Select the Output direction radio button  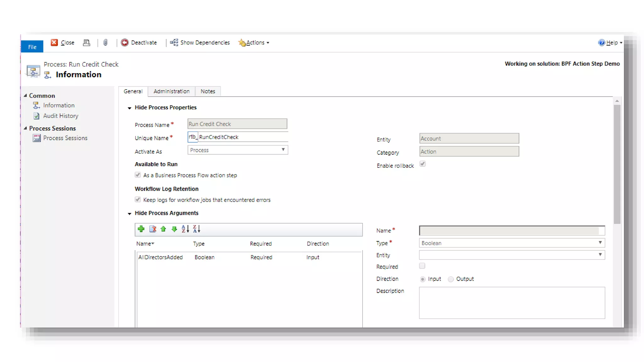pyautogui.click(x=451, y=279)
